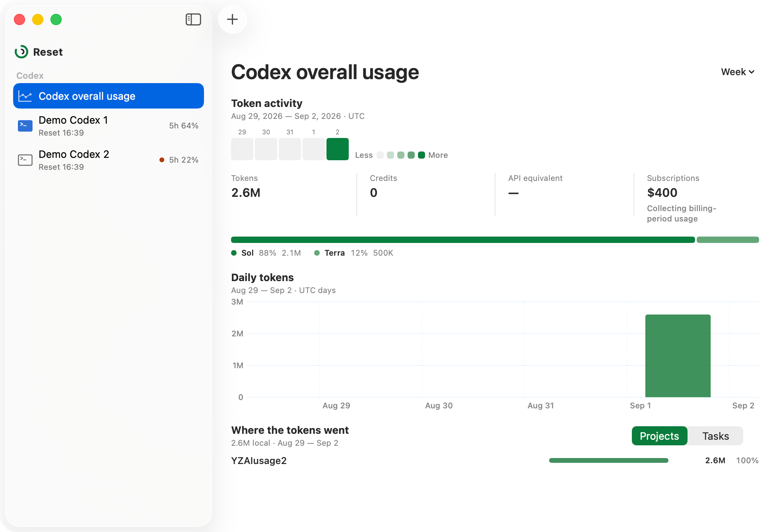777x532 pixels.
Task: Click the Credits value 0
Action: 374,193
